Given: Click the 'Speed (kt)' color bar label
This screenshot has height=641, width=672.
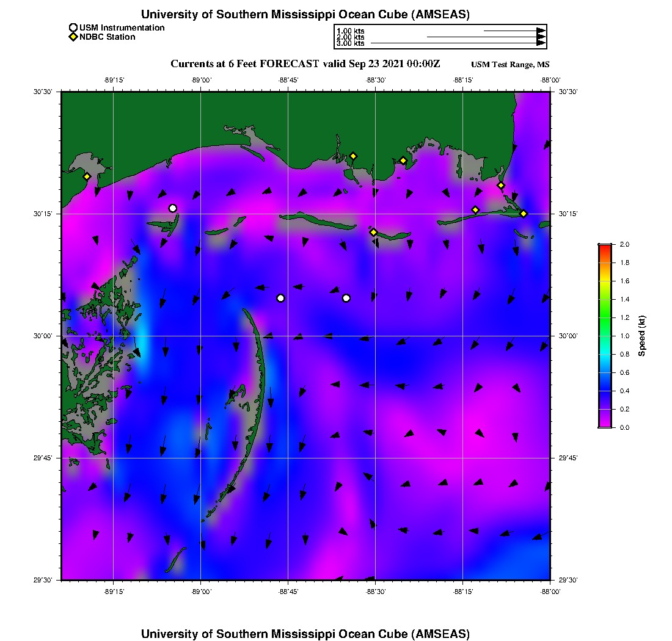Looking at the screenshot, I should point(641,336).
